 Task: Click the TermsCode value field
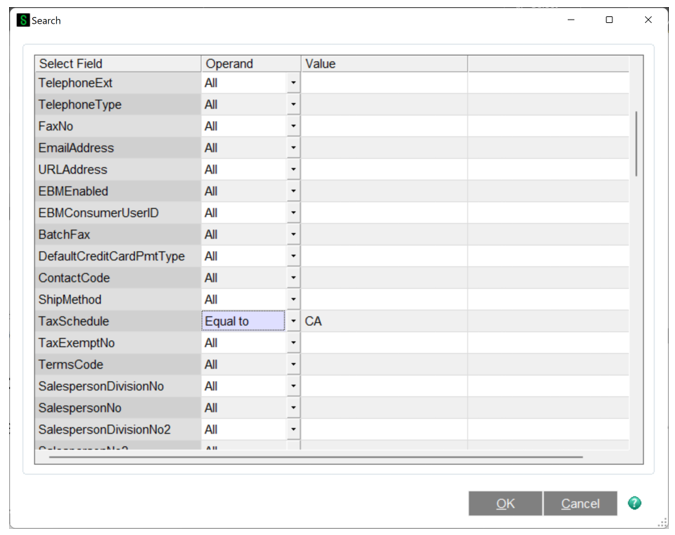click(x=384, y=364)
